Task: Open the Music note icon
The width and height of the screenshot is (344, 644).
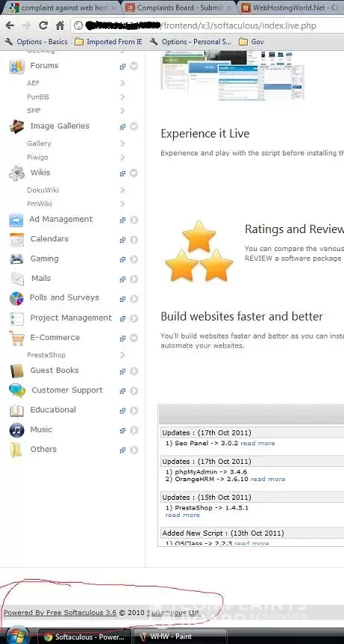Action: pyautogui.click(x=16, y=430)
